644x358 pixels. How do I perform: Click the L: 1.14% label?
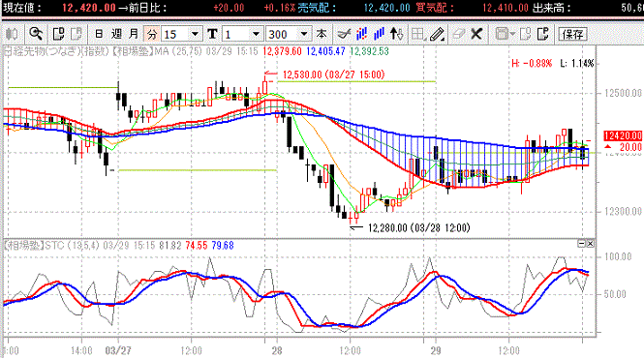pyautogui.click(x=577, y=63)
